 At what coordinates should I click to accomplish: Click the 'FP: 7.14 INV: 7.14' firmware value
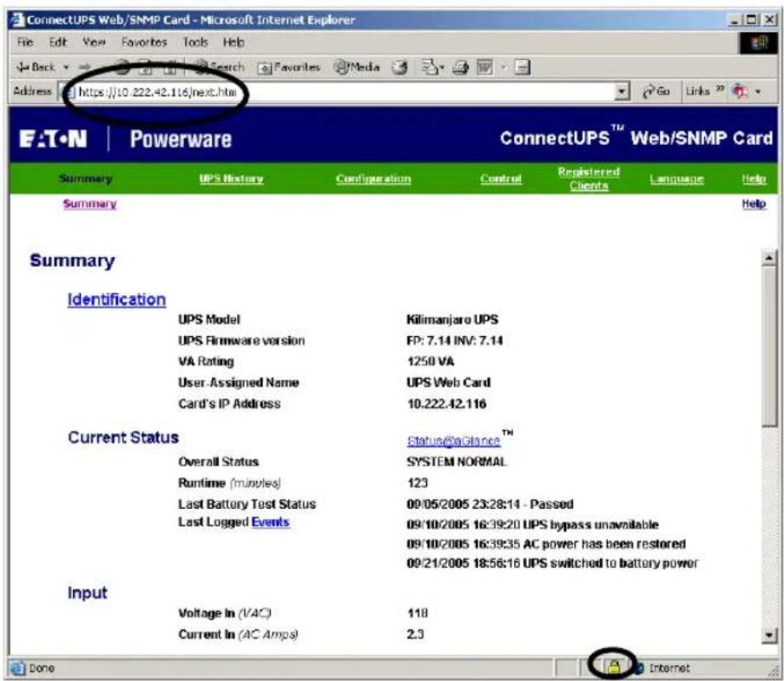click(x=454, y=340)
